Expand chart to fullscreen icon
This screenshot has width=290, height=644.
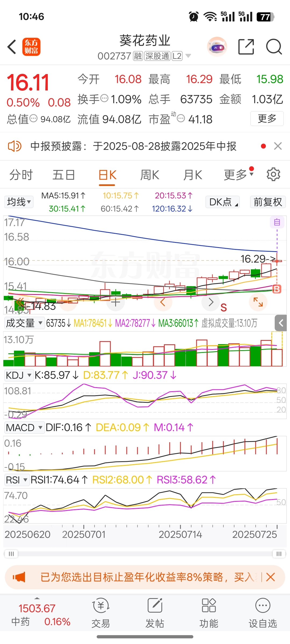[258, 302]
